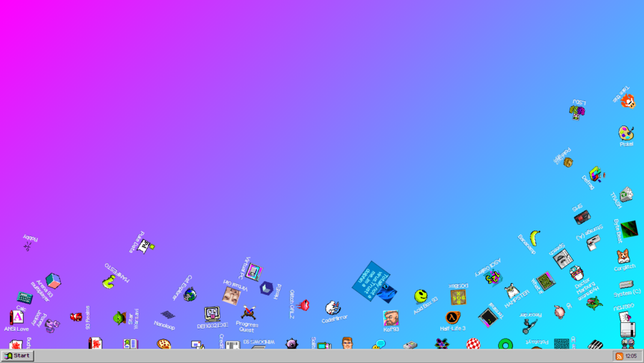The height and width of the screenshot is (363, 644).
Task: Open the ASCII Gallery icon
Action: [492, 279]
